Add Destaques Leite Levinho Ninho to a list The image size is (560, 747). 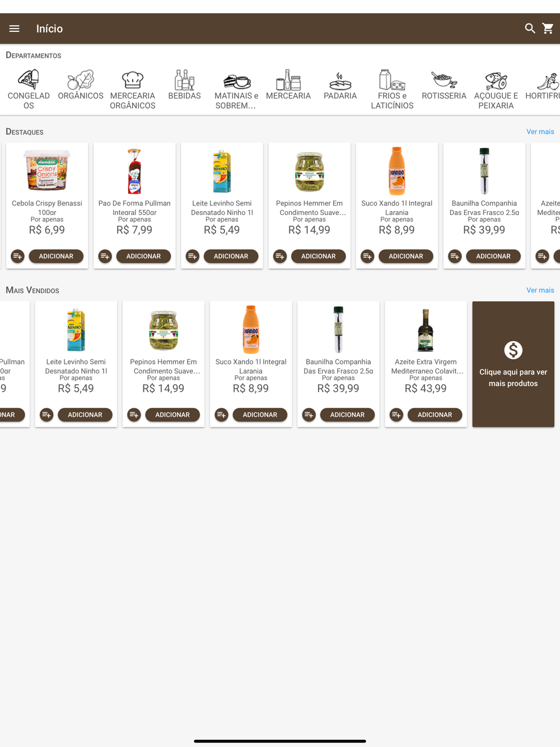coord(193,256)
